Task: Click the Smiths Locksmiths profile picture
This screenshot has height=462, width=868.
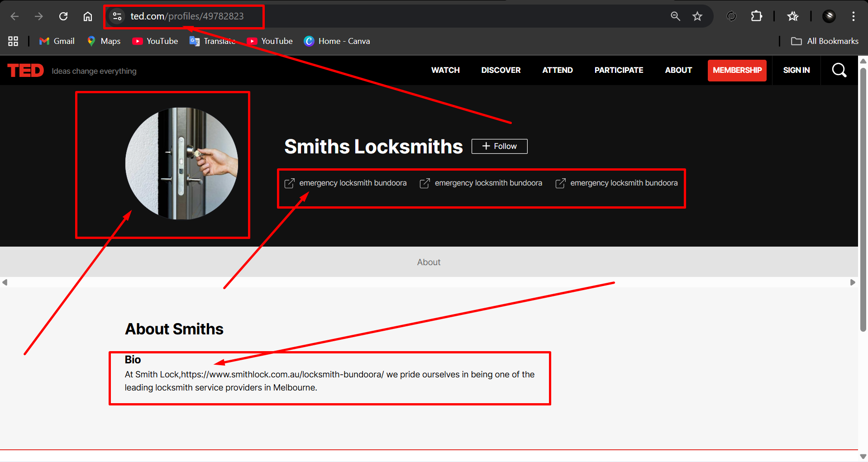Action: (x=181, y=163)
